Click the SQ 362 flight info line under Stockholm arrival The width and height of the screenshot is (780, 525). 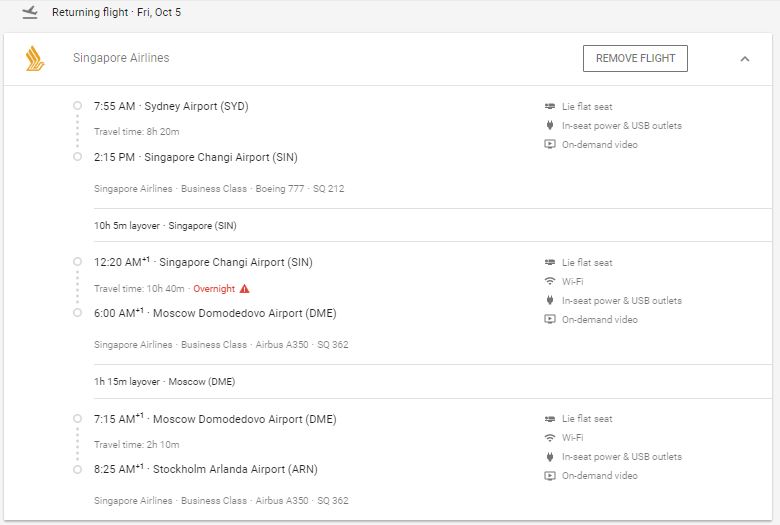[221, 501]
